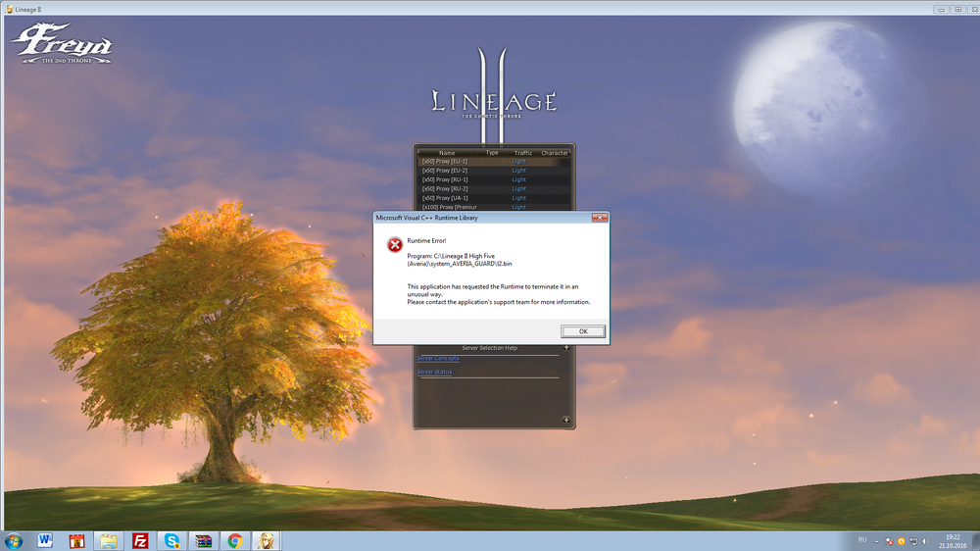The image size is (980, 551).
Task: Click the volume speaker icon in the tray
Action: [x=927, y=540]
